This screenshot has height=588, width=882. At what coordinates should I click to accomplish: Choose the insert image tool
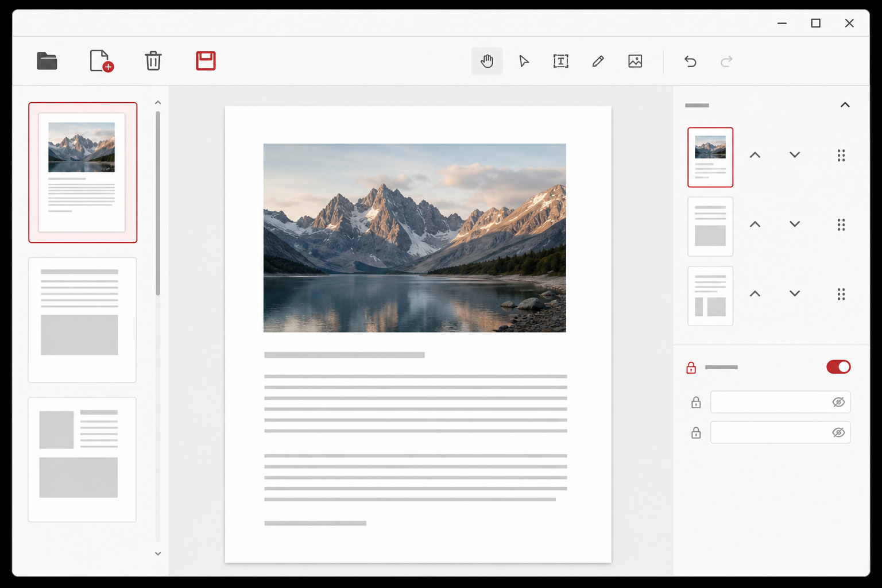[635, 61]
